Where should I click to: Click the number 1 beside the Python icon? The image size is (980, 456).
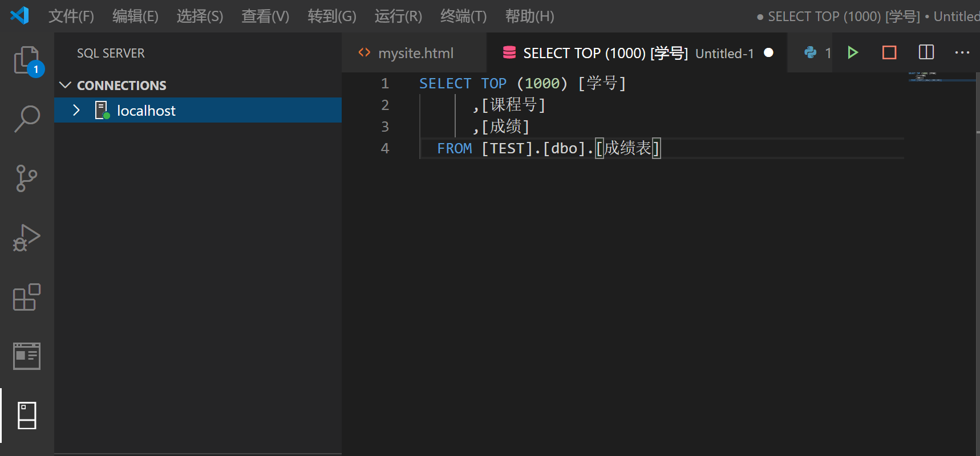[828, 53]
